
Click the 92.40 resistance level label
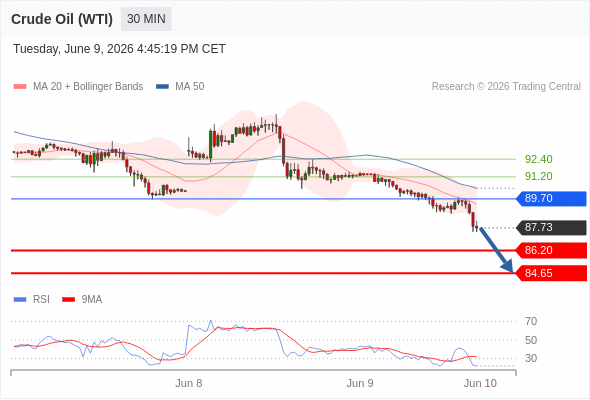(538, 159)
